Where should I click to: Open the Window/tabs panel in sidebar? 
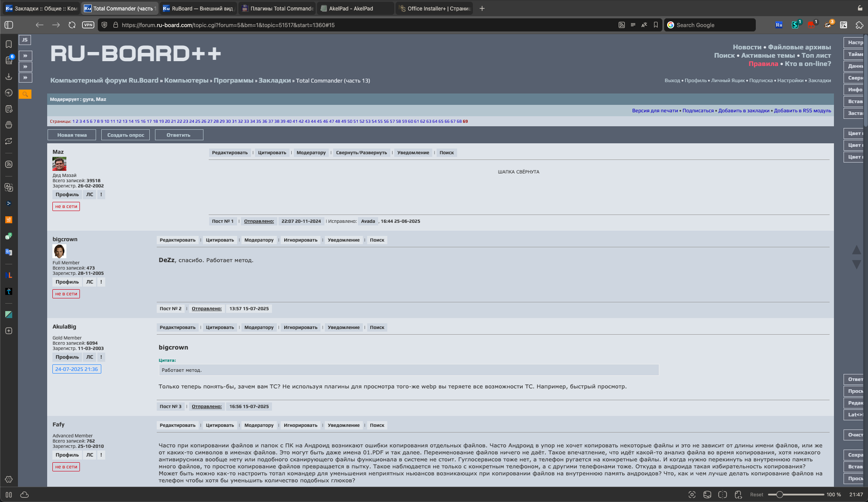click(x=9, y=125)
